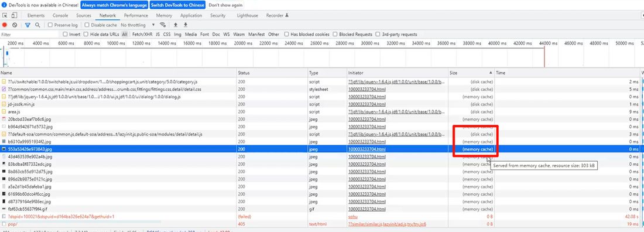Click Switch DevTools to Chinese button
Screen dimensions: 644x232
click(x=177, y=5)
